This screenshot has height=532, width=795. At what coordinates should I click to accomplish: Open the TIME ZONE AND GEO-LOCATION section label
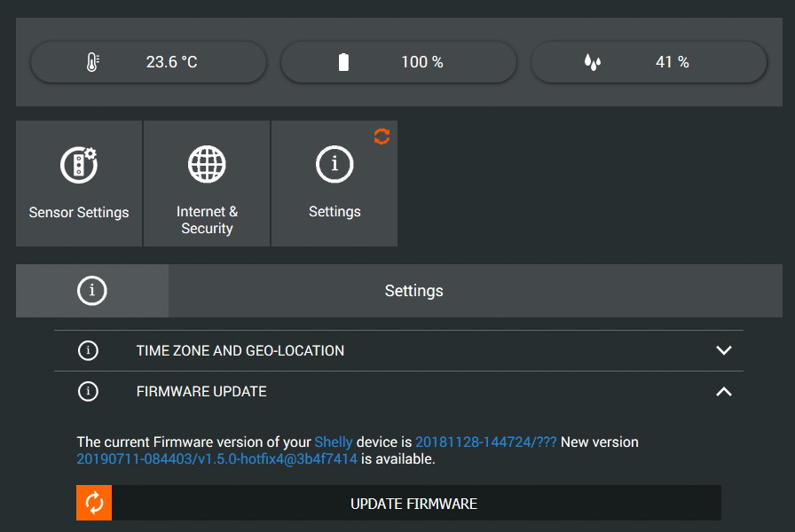[x=240, y=351]
